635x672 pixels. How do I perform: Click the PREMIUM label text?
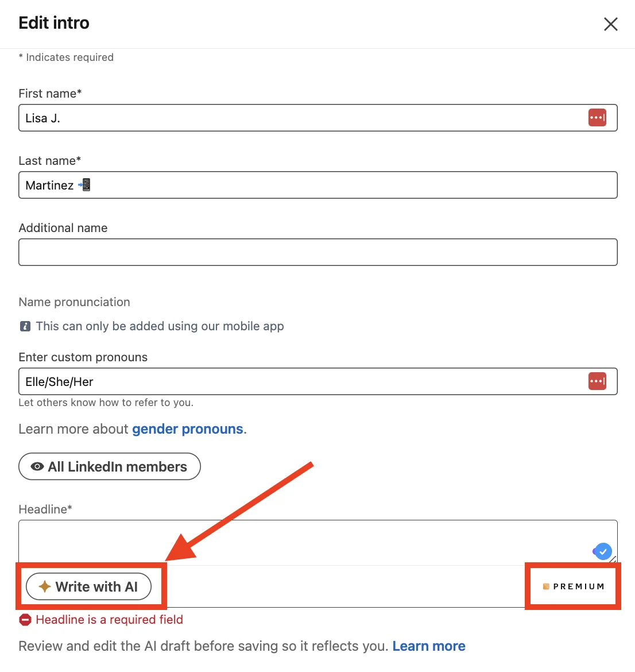pos(578,586)
